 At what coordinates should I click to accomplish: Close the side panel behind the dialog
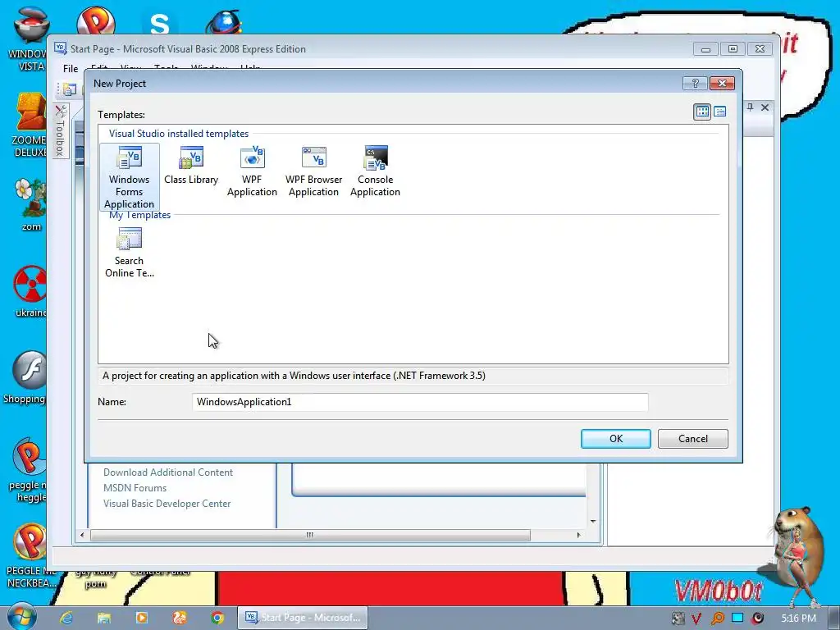765,107
